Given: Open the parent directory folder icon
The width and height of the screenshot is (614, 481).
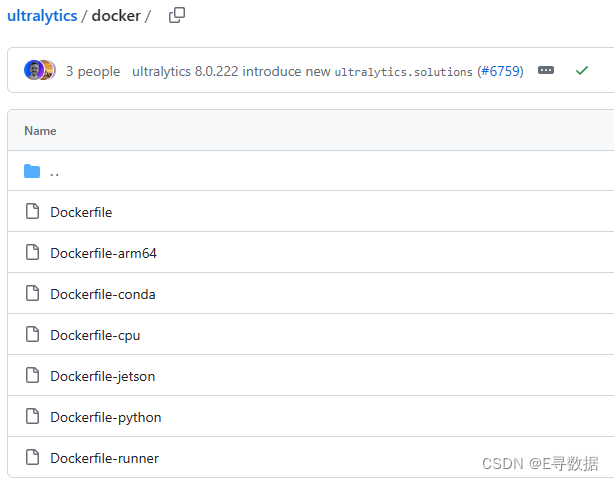Looking at the screenshot, I should [x=32, y=171].
